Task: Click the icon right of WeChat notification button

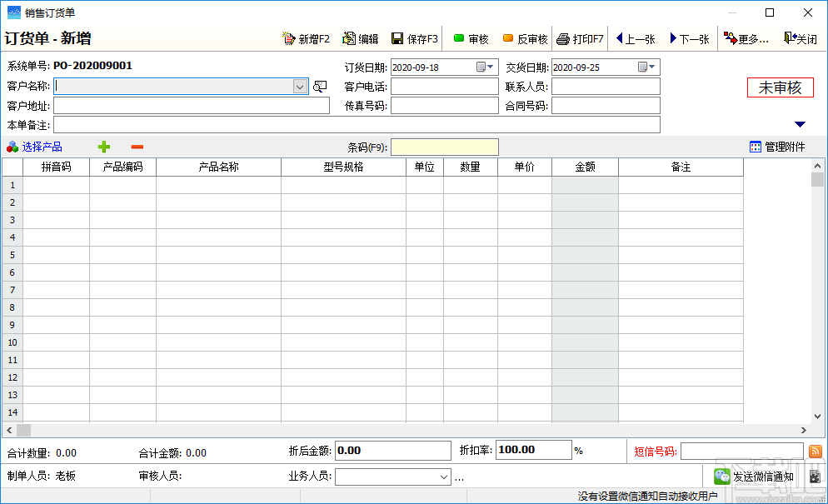Action: [816, 477]
